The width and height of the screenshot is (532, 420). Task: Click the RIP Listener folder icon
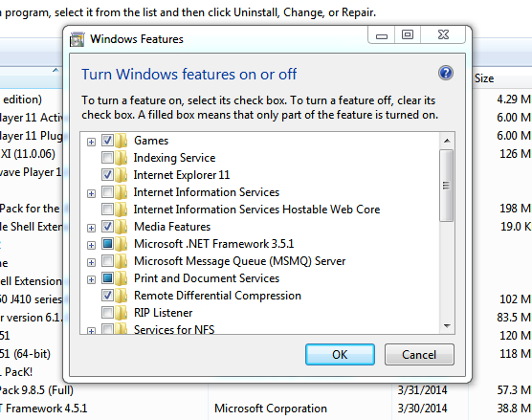(x=122, y=313)
